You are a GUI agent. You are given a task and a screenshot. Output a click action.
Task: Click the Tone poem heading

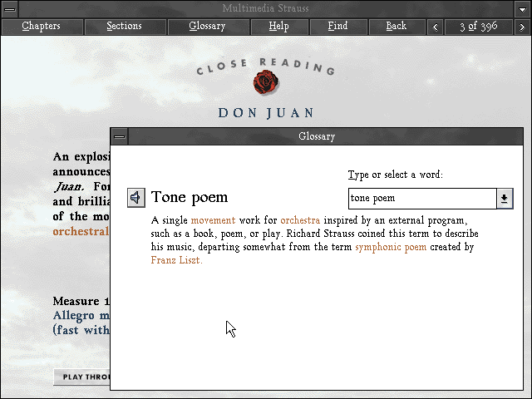pos(190,197)
